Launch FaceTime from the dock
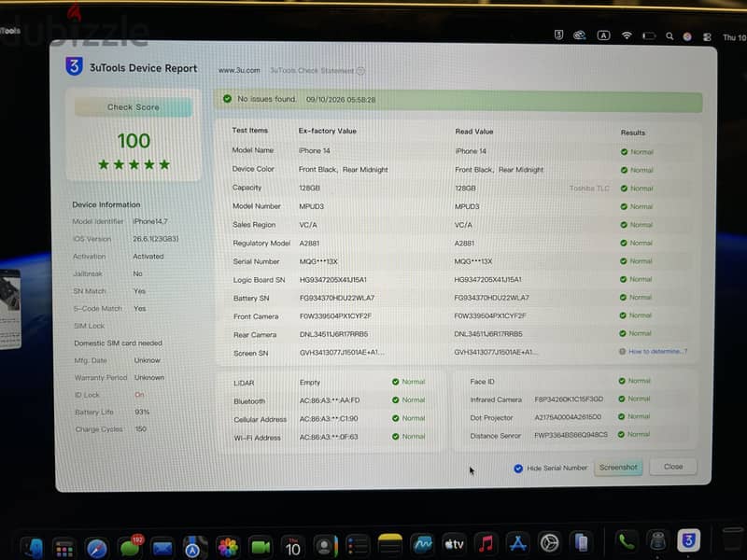747x560 pixels. pos(261,547)
